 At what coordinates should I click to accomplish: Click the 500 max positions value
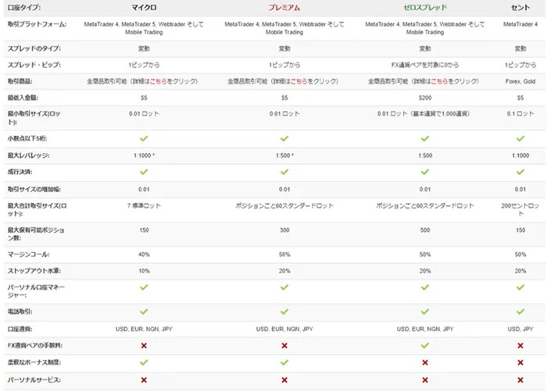(x=425, y=230)
